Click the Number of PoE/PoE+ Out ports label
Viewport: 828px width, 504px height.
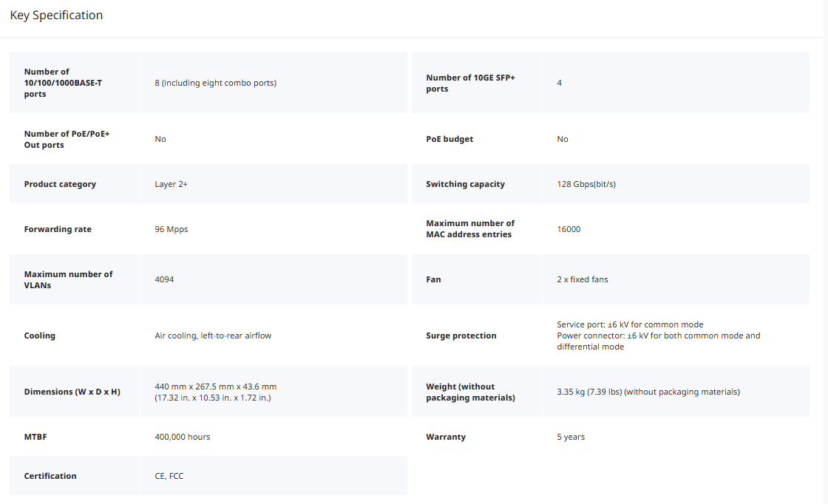coord(67,139)
